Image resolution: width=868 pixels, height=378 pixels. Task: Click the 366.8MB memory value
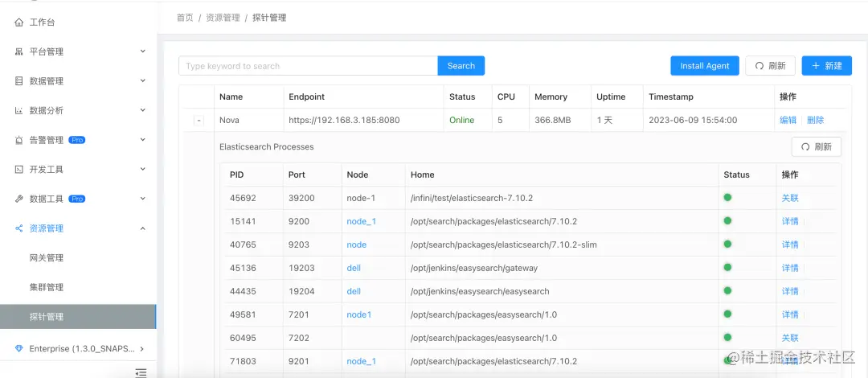(x=553, y=120)
